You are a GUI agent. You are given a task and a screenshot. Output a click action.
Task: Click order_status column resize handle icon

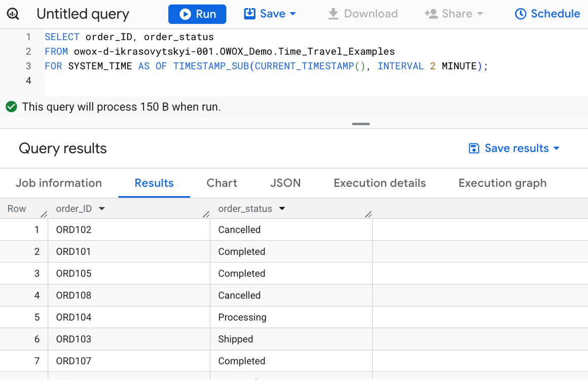(368, 214)
